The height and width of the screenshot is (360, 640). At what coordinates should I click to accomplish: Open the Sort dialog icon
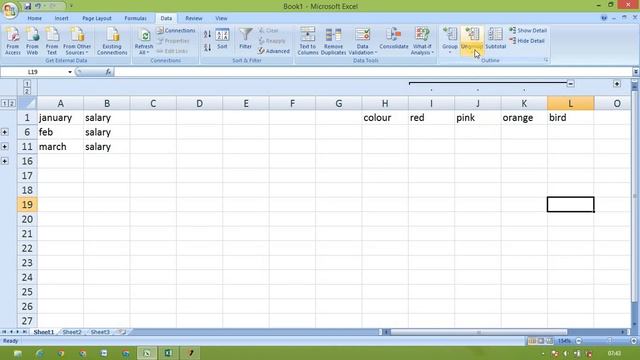[x=222, y=39]
